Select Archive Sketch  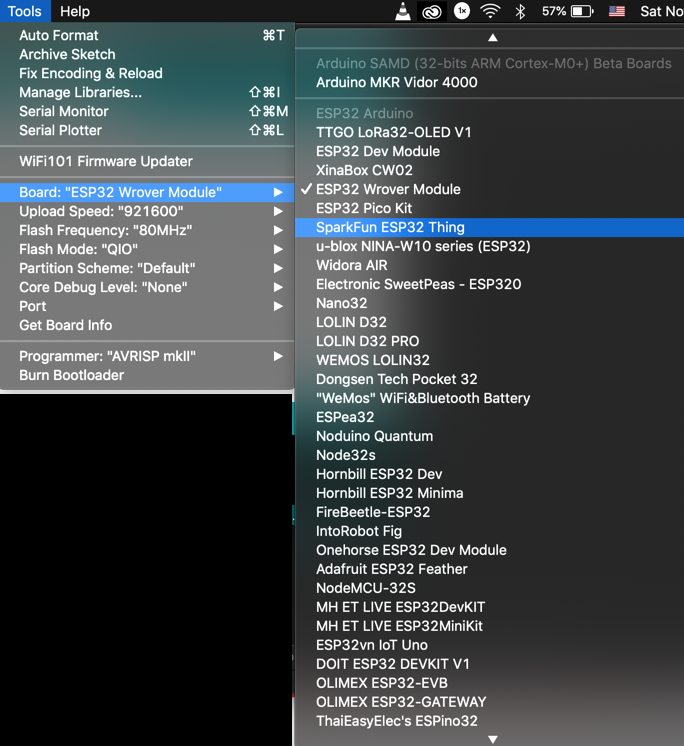(x=147, y=54)
